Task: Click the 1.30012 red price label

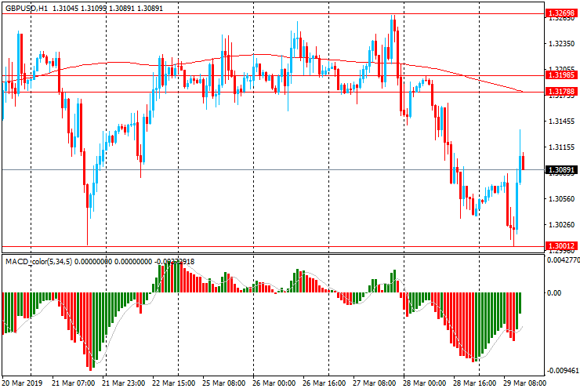Action: 561,246
